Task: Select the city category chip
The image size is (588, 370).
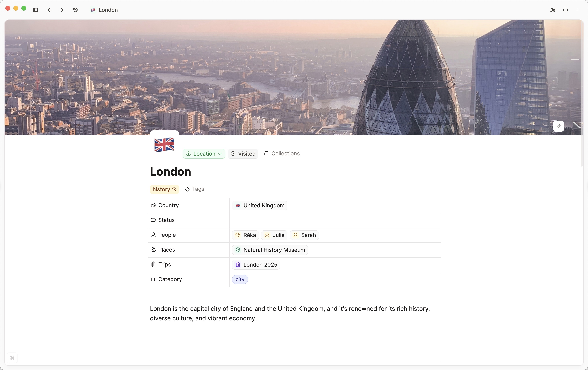Action: click(x=240, y=279)
